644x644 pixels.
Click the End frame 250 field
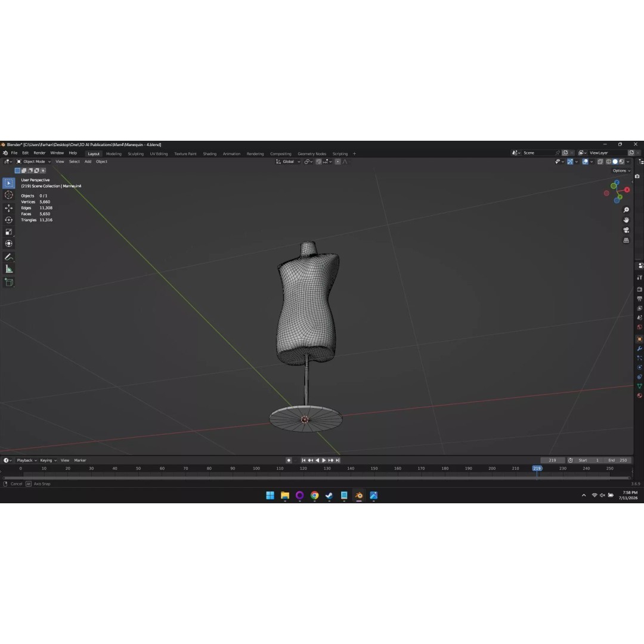click(618, 460)
